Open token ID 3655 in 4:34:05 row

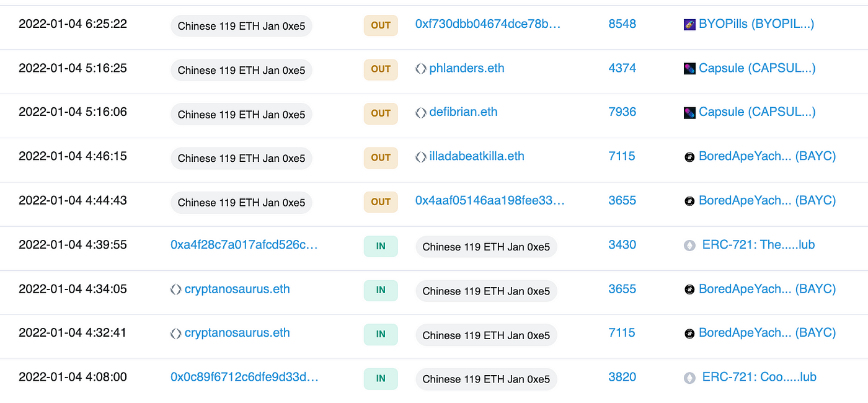click(622, 289)
